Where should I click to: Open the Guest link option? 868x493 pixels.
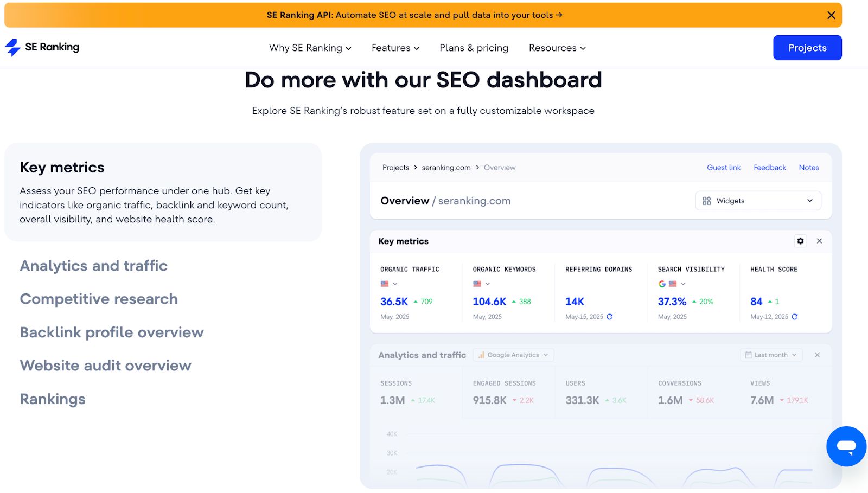pyautogui.click(x=723, y=168)
